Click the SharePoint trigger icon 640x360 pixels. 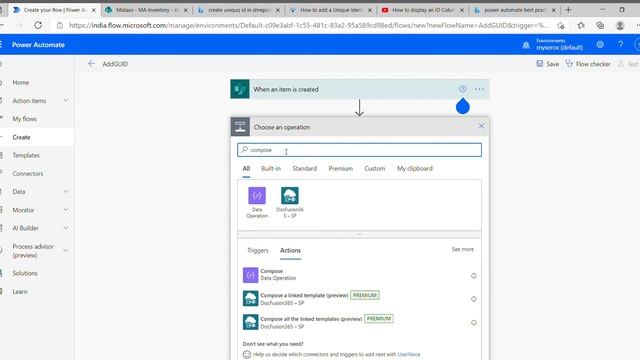point(240,89)
